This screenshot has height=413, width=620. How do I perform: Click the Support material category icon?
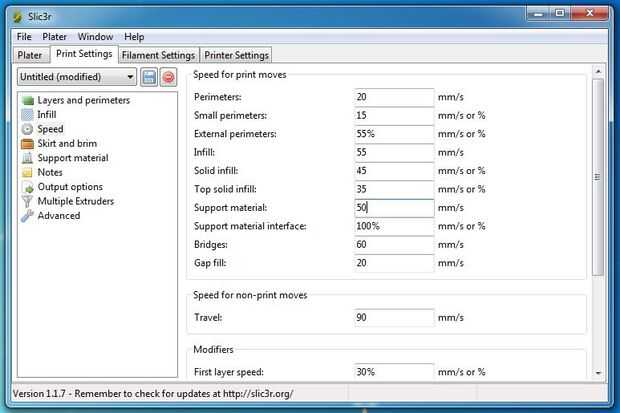click(x=27, y=158)
